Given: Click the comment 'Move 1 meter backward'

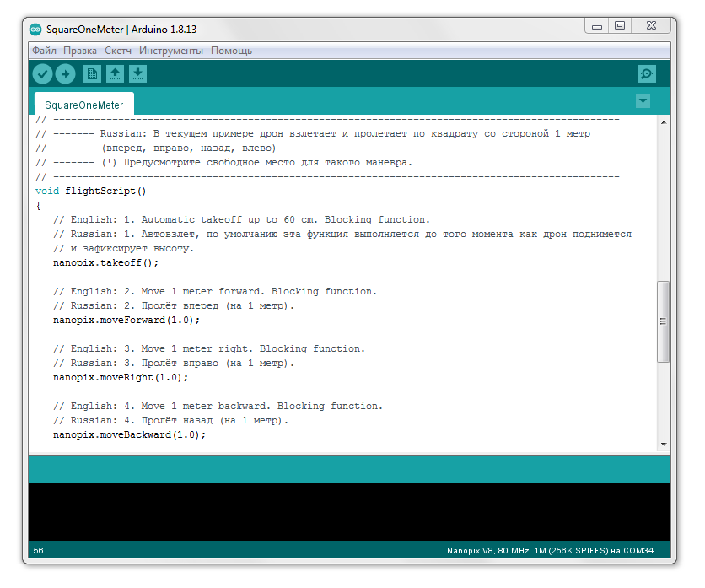Looking at the screenshot, I should pos(206,407).
